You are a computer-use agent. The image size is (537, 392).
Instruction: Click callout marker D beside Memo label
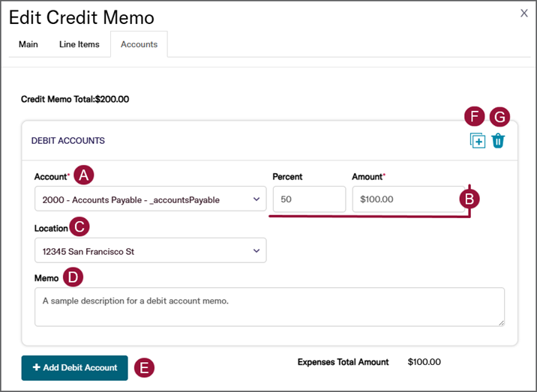(x=73, y=277)
